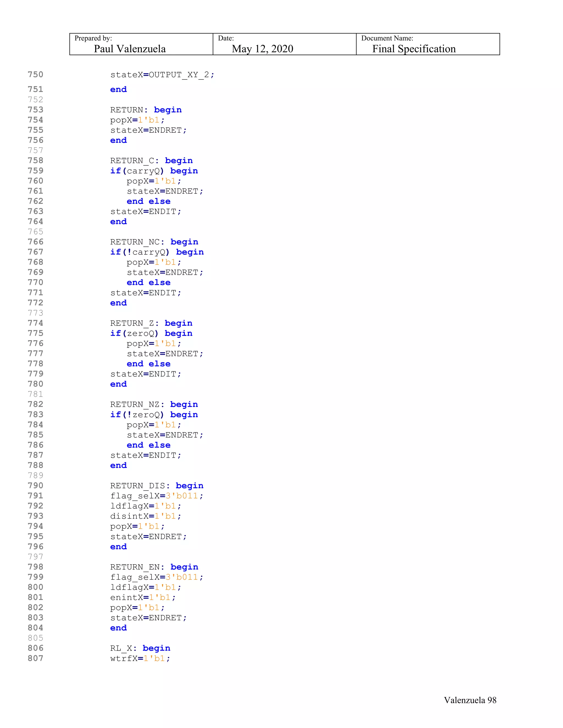The image size is (563, 728).
Task: Select the 'RETURN_C: begin' label
Action: click(151, 161)
